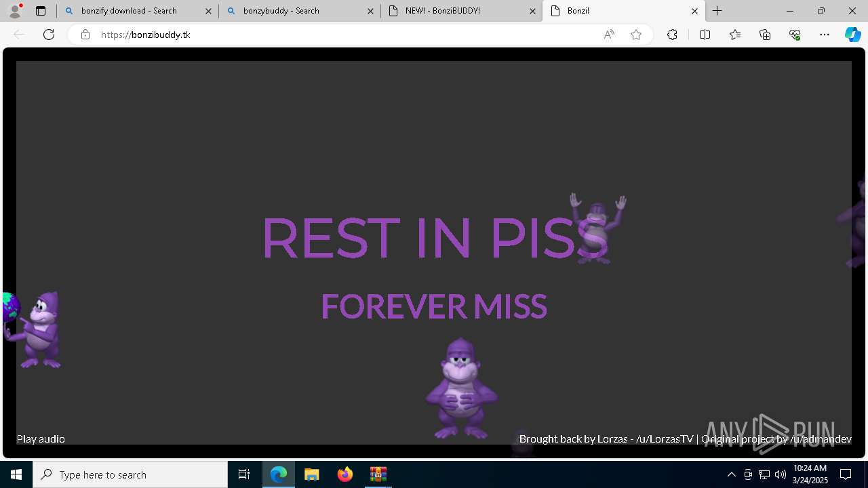This screenshot has width=868, height=488.
Task: Refresh the current page
Action: tap(49, 35)
